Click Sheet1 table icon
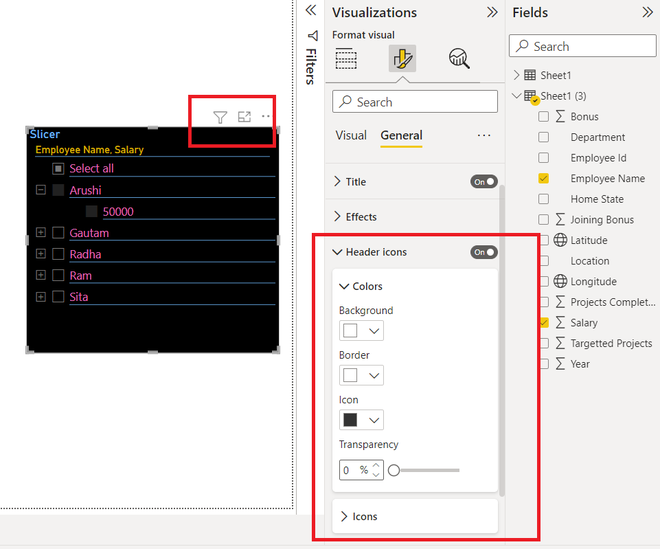Screen dimensions: 660x549 (x=530, y=75)
